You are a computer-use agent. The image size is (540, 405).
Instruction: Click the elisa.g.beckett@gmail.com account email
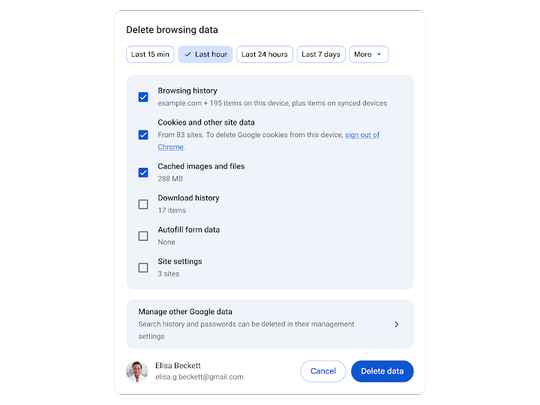[x=199, y=377]
